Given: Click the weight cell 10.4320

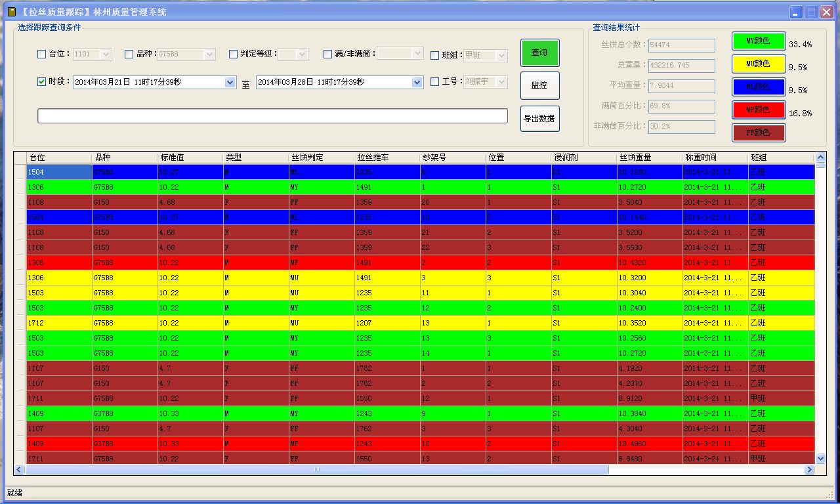Looking at the screenshot, I should coord(650,262).
